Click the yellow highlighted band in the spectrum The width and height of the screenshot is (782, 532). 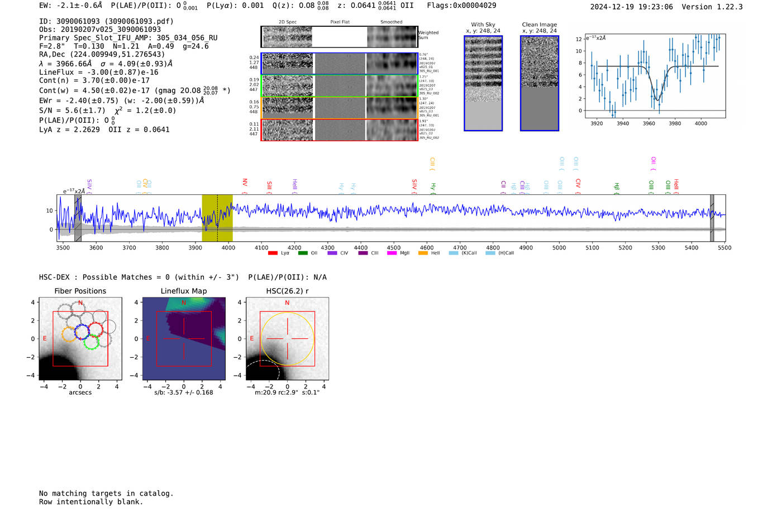pos(217,218)
